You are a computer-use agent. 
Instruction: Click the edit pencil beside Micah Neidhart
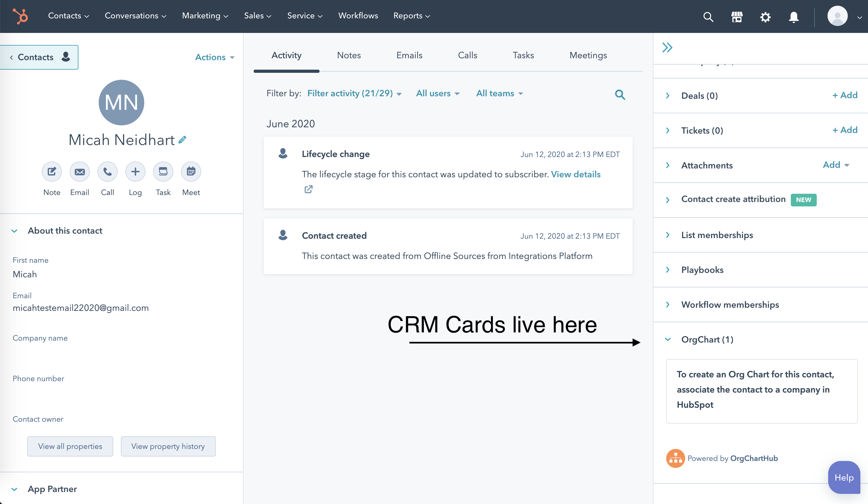(x=183, y=140)
